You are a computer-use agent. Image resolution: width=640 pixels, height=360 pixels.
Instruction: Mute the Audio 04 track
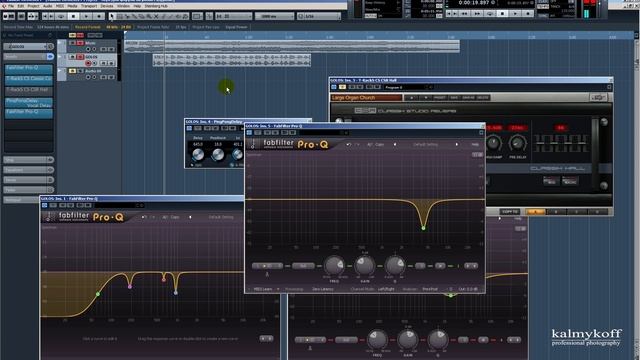point(73,71)
